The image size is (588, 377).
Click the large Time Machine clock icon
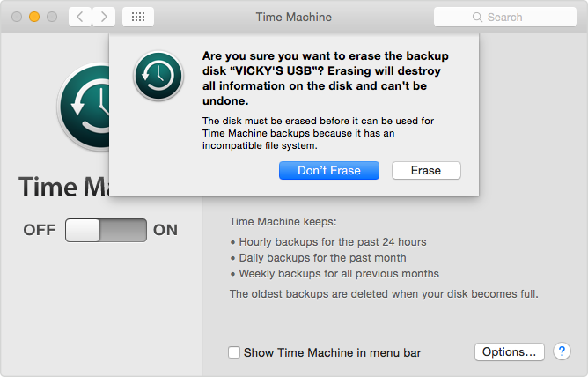coord(84,107)
